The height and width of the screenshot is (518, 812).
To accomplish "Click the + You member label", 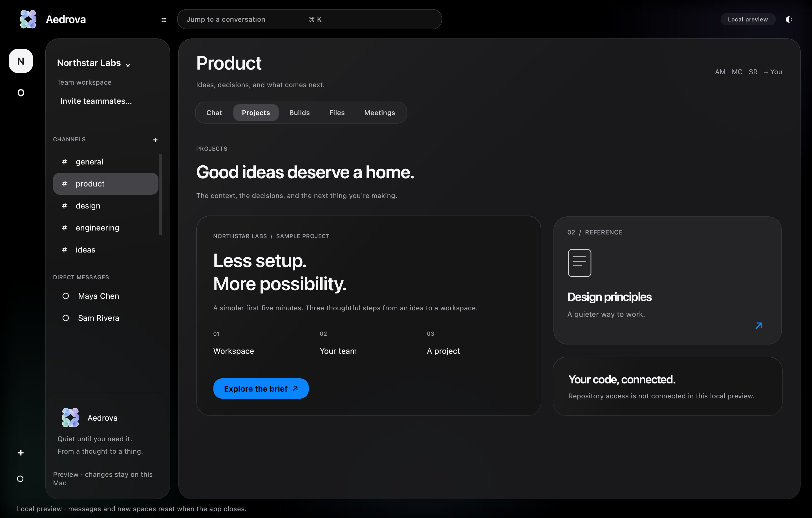I will [x=773, y=72].
